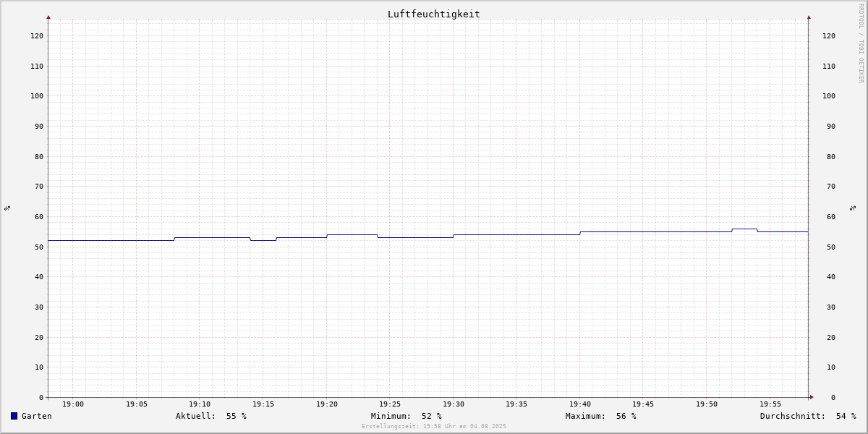This screenshot has width=868, height=434.
Task: Click the 19:35 time axis label
Action: (x=516, y=404)
